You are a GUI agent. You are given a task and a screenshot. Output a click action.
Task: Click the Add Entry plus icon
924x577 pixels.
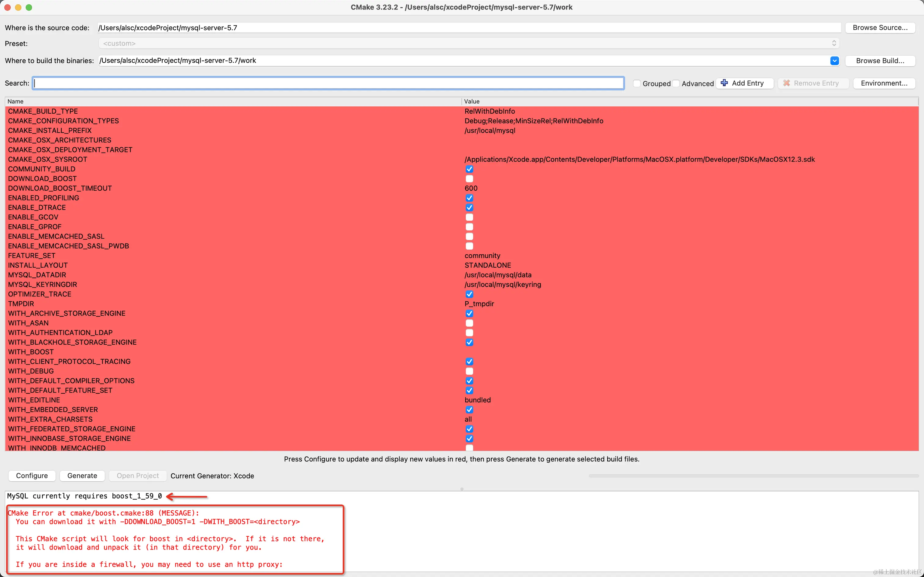click(x=724, y=83)
